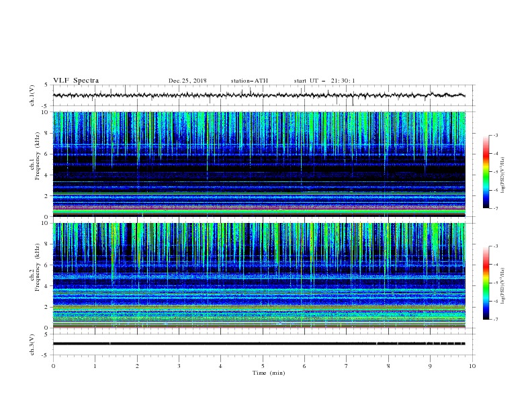Click time-axis tick label "2"
The height and width of the screenshot is (411, 532).
[x=137, y=366]
